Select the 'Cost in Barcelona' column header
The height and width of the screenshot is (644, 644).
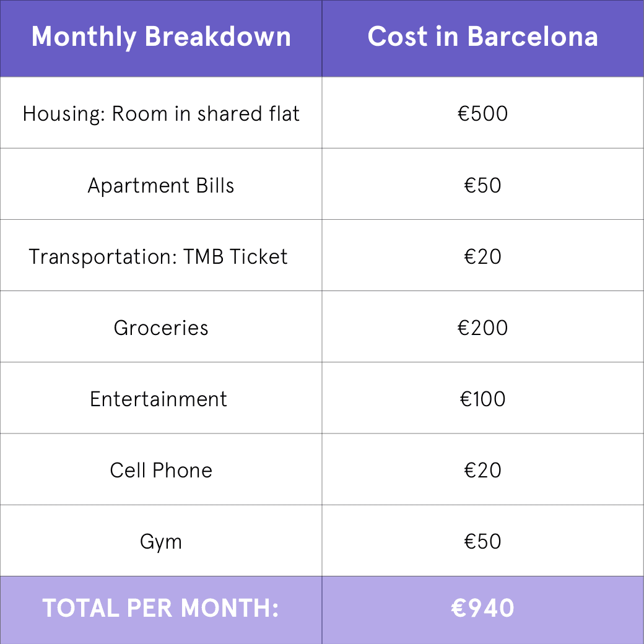coord(482,37)
